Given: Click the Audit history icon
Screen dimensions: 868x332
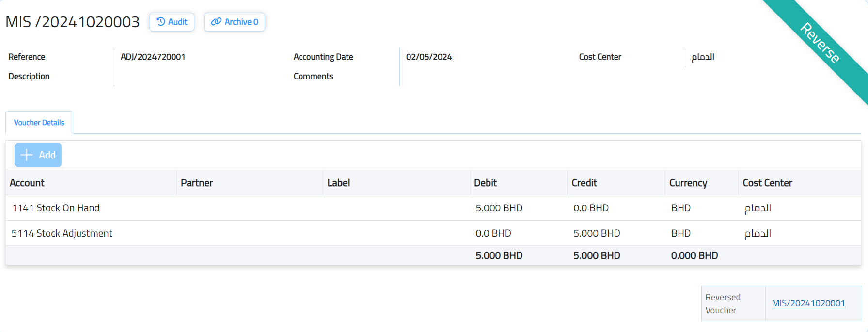Looking at the screenshot, I should click(161, 22).
